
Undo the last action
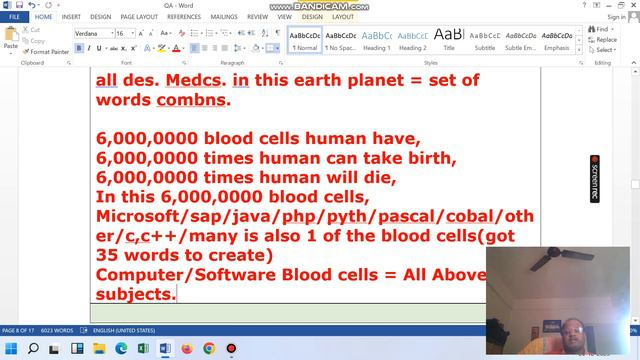click(x=32, y=5)
